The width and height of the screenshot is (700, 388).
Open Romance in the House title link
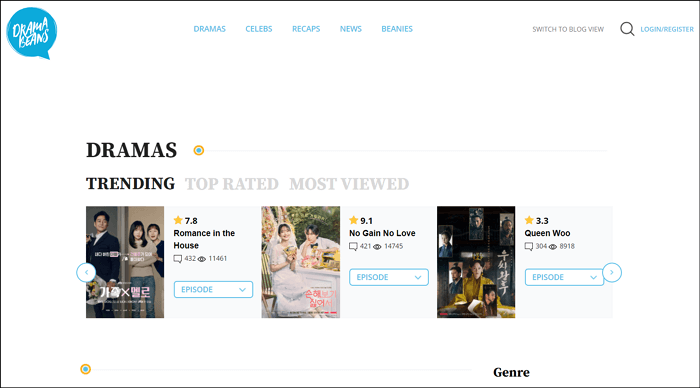pos(204,239)
